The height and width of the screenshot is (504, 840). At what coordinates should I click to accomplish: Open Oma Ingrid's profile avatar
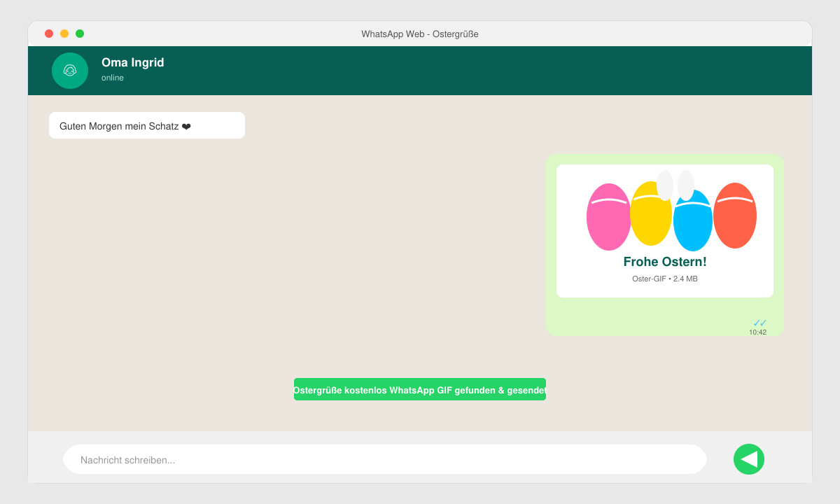70,71
